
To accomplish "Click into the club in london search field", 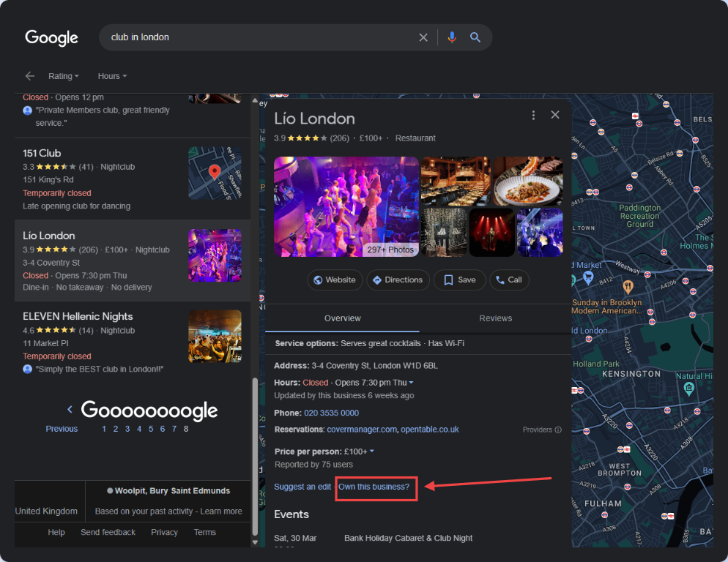I will [260, 37].
